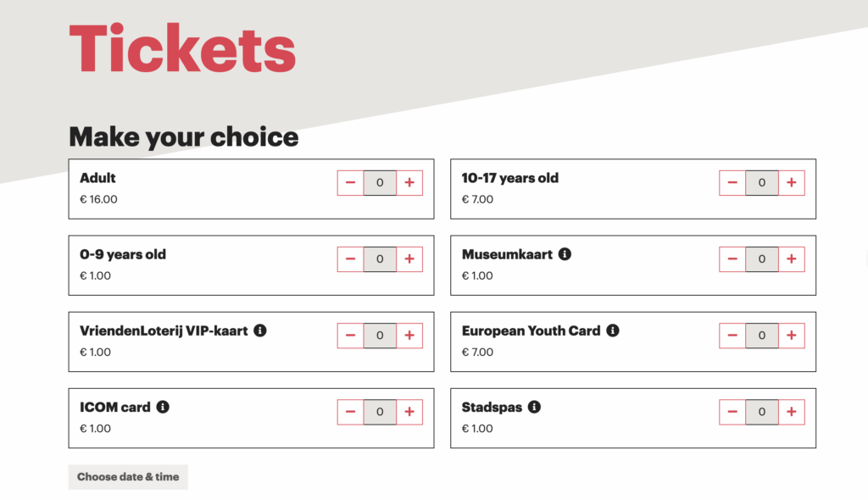Click the Stadspas quantity field
This screenshot has width=868, height=500.
(x=761, y=411)
